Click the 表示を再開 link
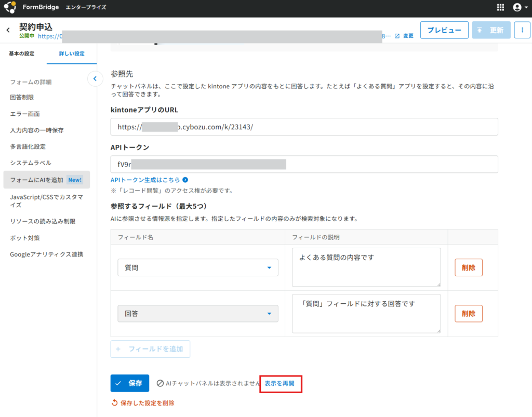This screenshot has height=417, width=532. [280, 383]
